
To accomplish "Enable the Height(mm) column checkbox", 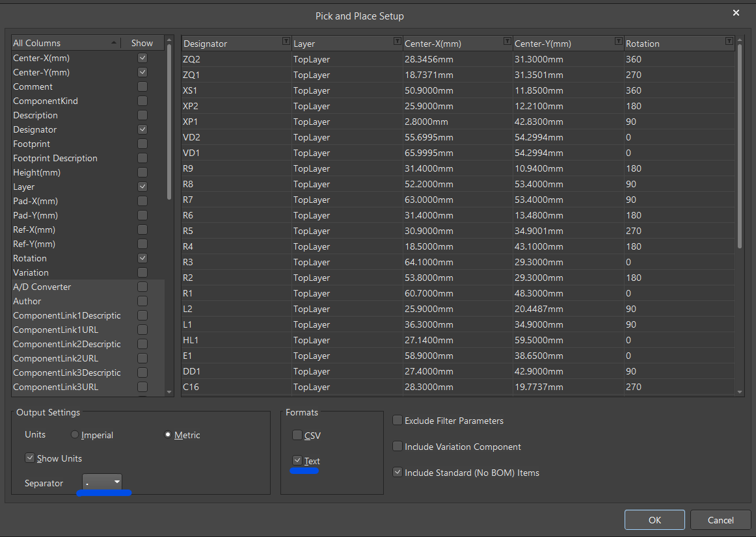I will pyautogui.click(x=142, y=172).
